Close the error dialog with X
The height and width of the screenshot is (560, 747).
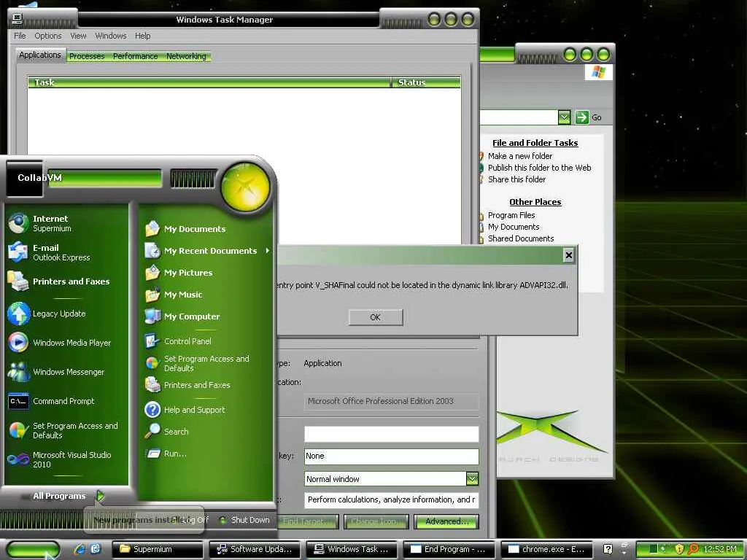(x=568, y=255)
